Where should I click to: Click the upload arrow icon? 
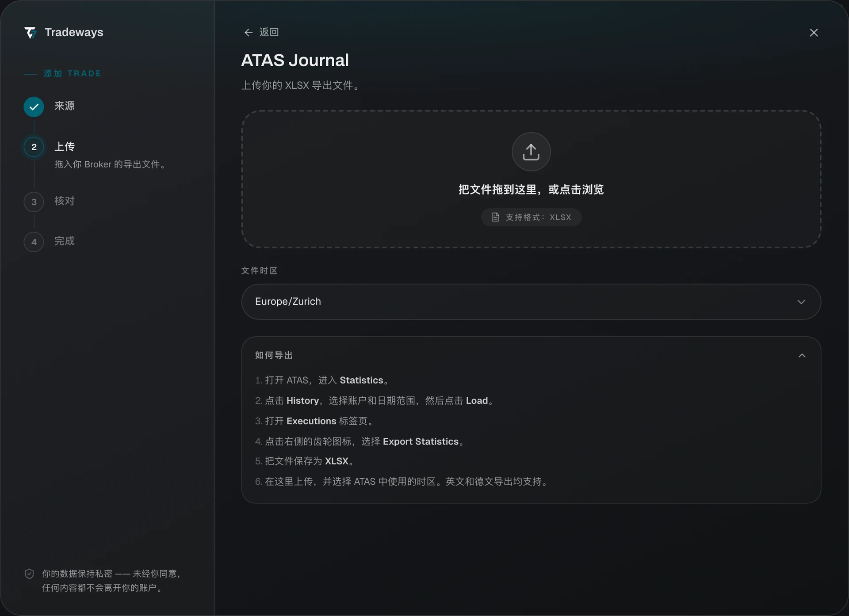[531, 152]
